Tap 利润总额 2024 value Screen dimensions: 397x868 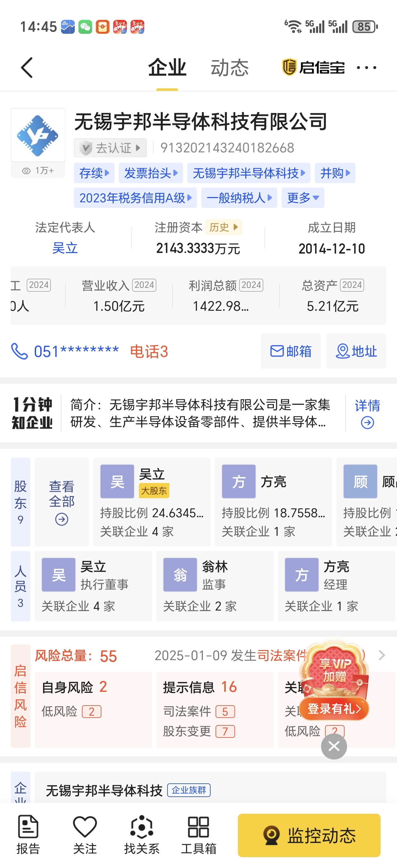pos(221,306)
